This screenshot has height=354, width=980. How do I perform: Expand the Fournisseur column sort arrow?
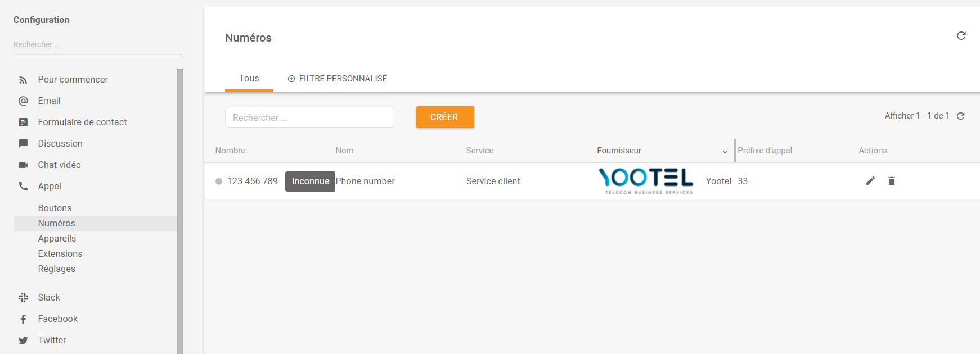[x=725, y=152]
